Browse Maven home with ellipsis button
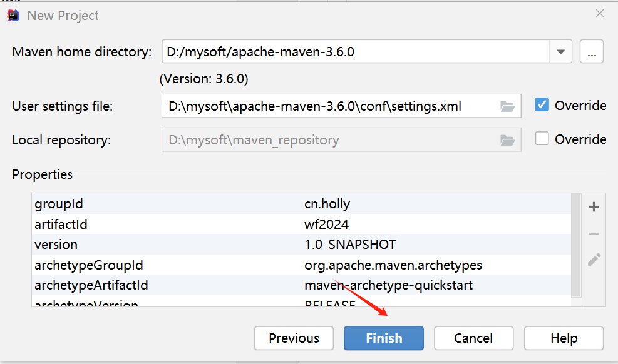The height and width of the screenshot is (364, 618). 591,52
